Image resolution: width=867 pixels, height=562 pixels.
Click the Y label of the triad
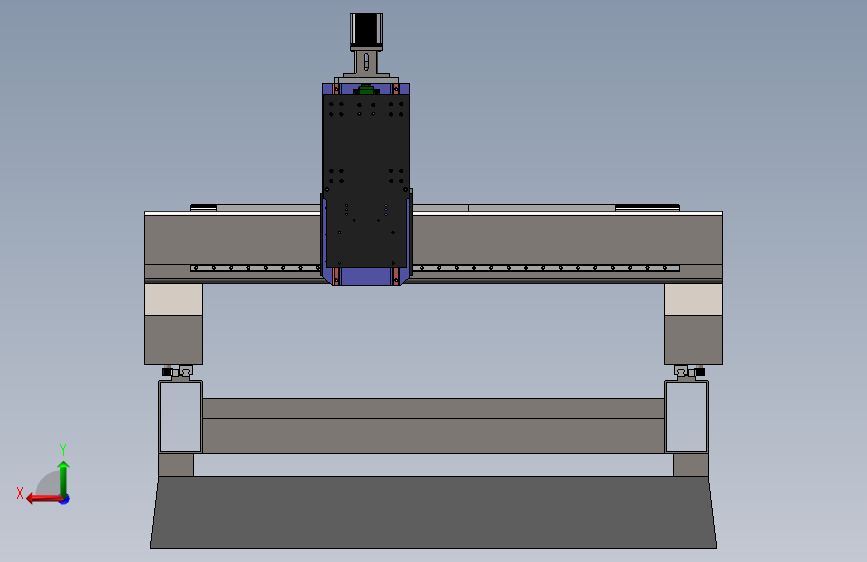point(63,449)
